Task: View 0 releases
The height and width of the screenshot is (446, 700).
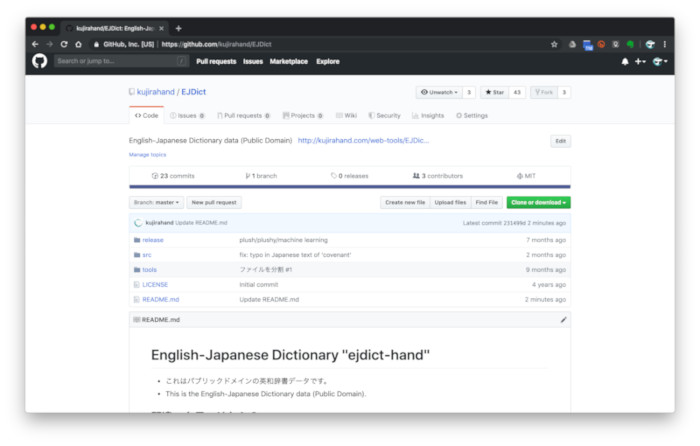Action: (x=350, y=176)
